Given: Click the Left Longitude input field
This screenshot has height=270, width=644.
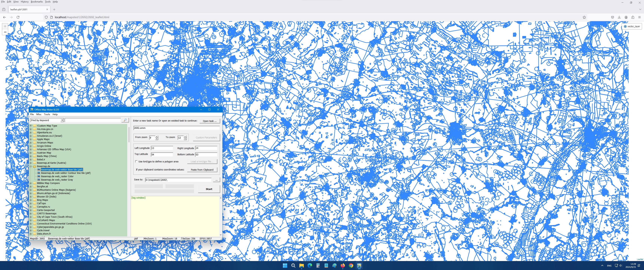Looking at the screenshot, I should pyautogui.click(x=162, y=148).
